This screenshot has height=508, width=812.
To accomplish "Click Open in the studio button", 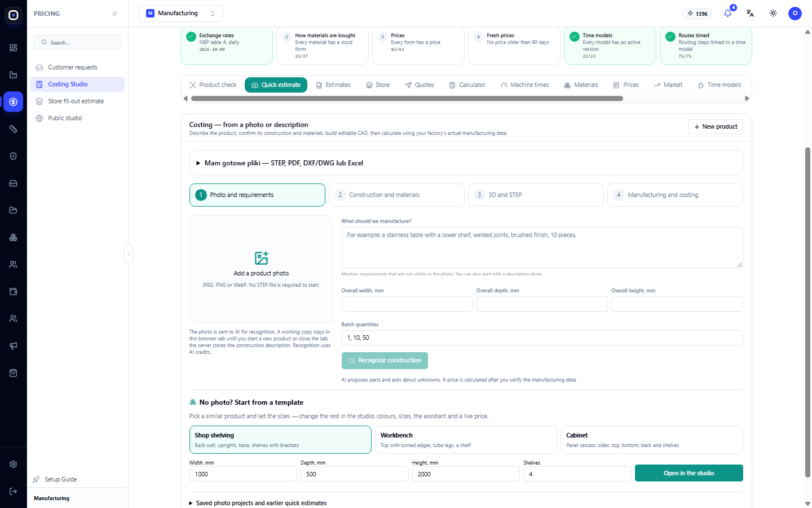I will pos(689,473).
